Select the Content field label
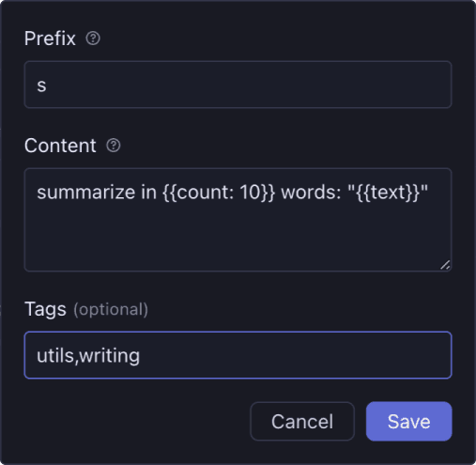Viewport: 476px width, 465px height. (60, 146)
